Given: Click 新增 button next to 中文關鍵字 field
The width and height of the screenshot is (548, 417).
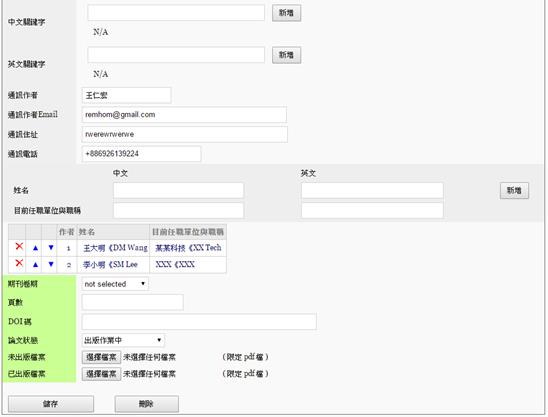Looking at the screenshot, I should coord(286,13).
